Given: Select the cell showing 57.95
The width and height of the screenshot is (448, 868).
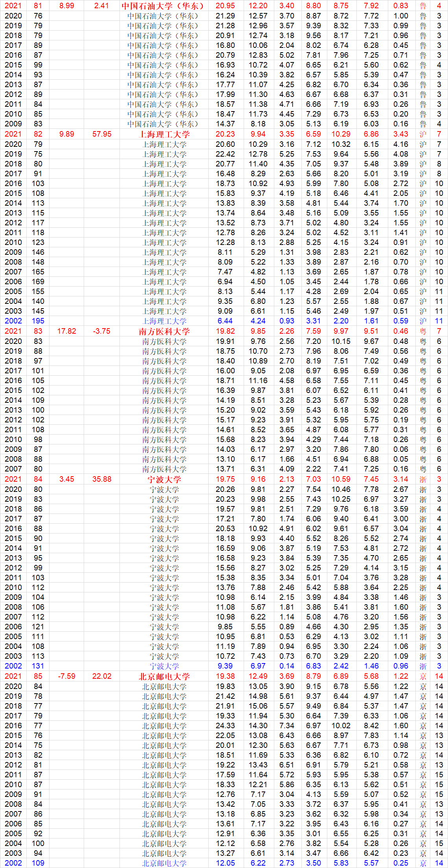Looking at the screenshot, I should point(102,134).
